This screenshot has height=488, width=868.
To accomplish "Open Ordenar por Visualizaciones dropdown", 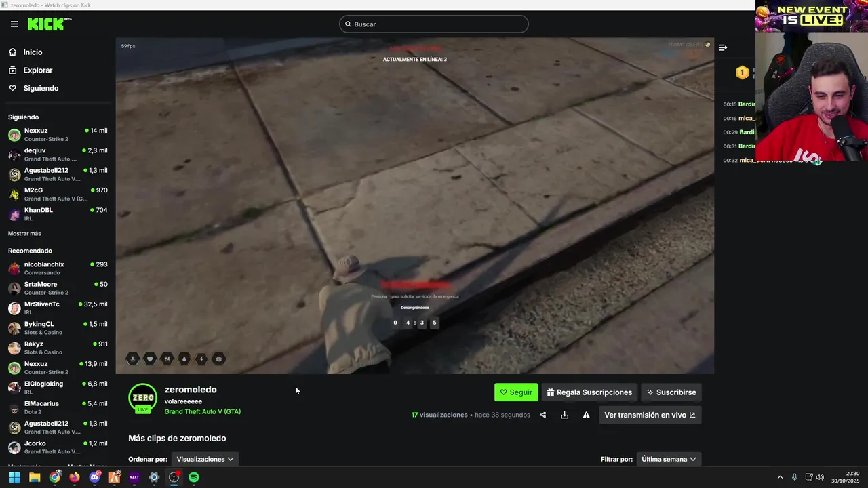I will [205, 459].
